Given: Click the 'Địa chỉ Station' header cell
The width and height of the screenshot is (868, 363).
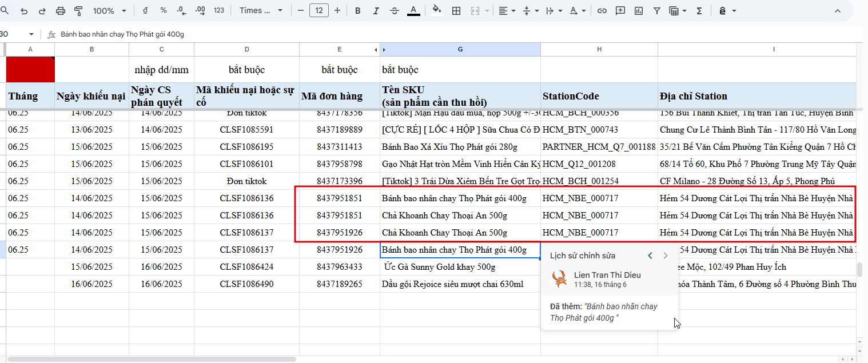Looking at the screenshot, I should pyautogui.click(x=756, y=96).
